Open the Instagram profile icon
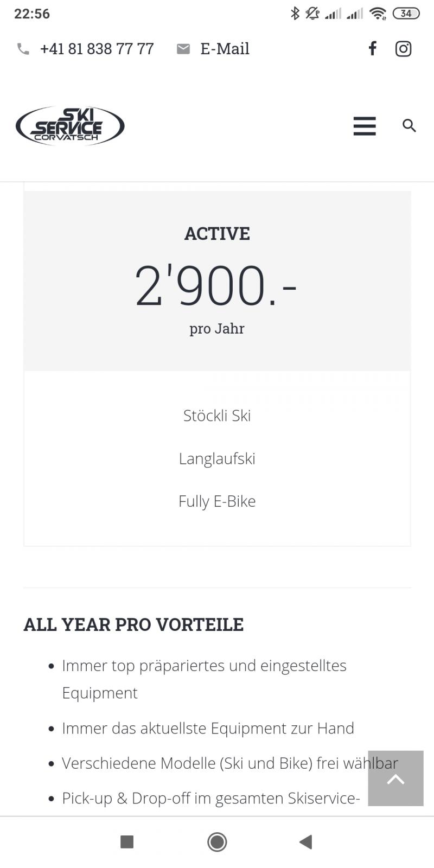The image size is (434, 868). [x=403, y=49]
